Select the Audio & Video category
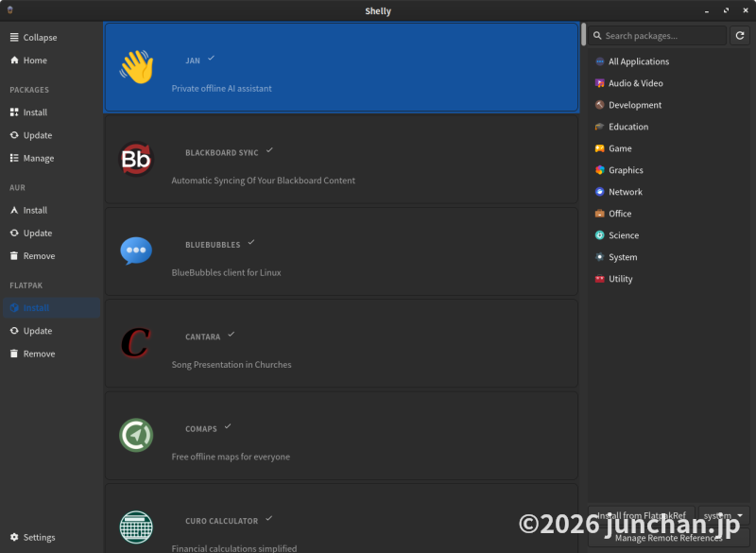The height and width of the screenshot is (553, 756). point(635,83)
